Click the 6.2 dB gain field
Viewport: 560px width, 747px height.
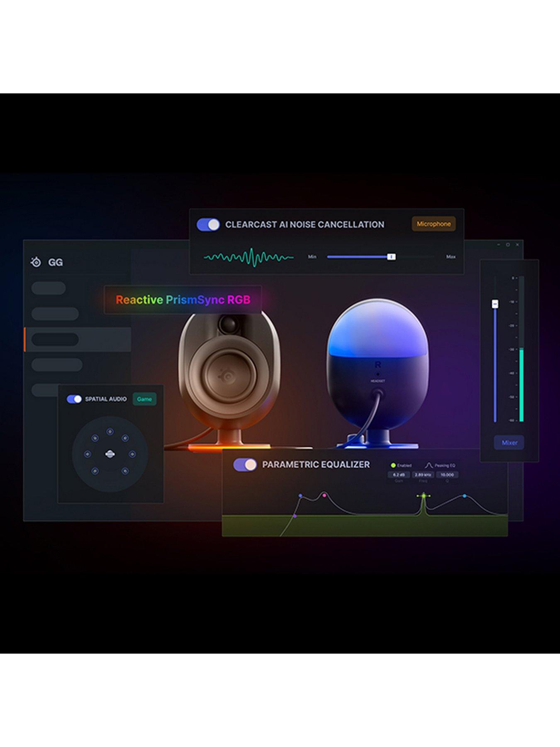click(399, 474)
